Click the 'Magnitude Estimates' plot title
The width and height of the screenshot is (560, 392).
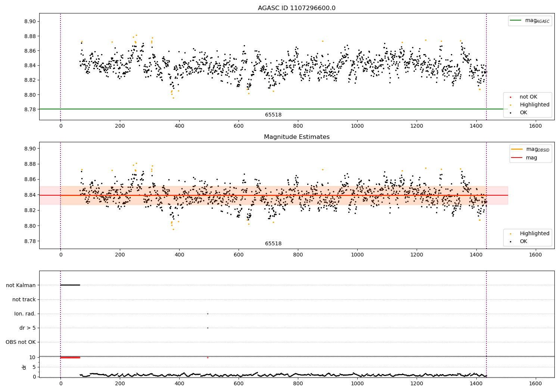pyautogui.click(x=296, y=137)
